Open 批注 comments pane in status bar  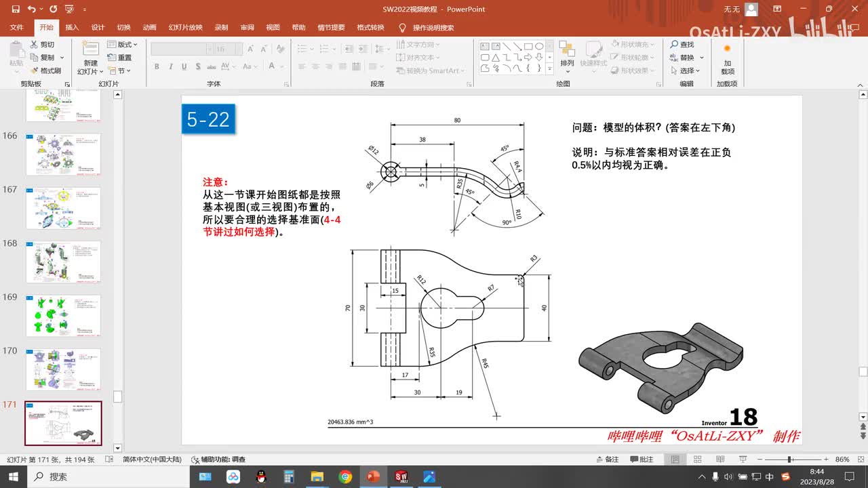coord(642,459)
